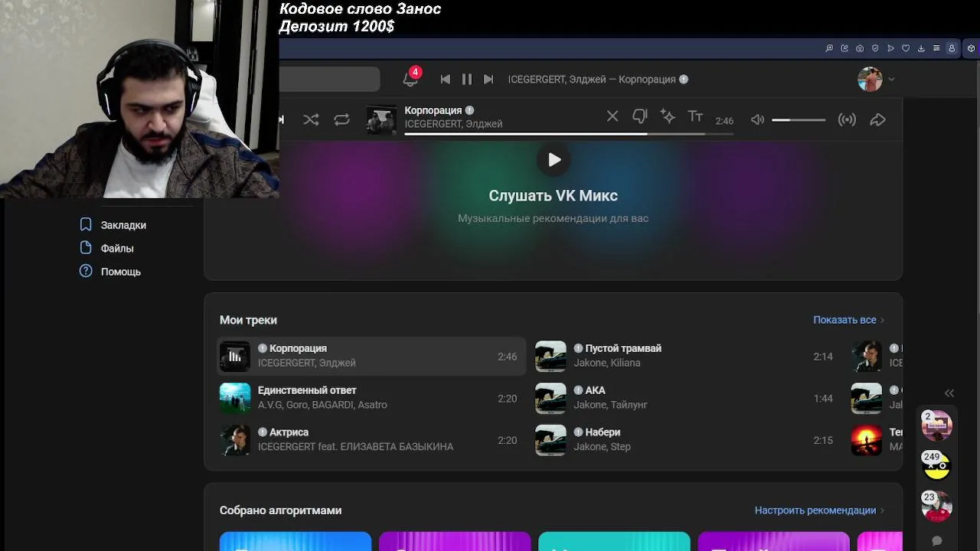Remove current track with the X icon
This screenshot has width=980, height=551.
click(x=612, y=116)
